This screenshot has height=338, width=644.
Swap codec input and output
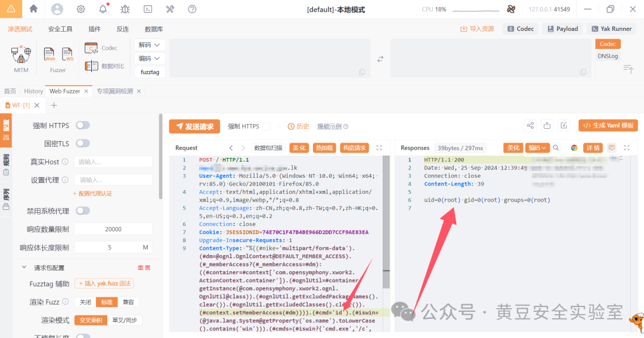[x=380, y=59]
